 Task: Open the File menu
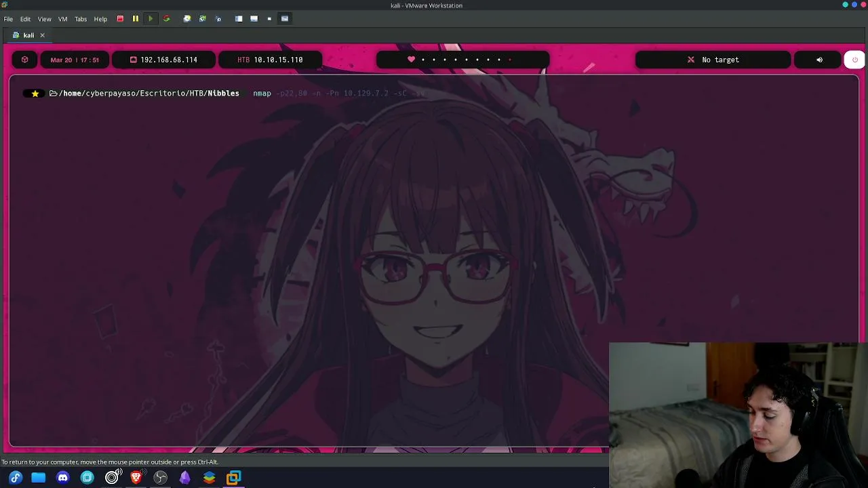pos(8,19)
